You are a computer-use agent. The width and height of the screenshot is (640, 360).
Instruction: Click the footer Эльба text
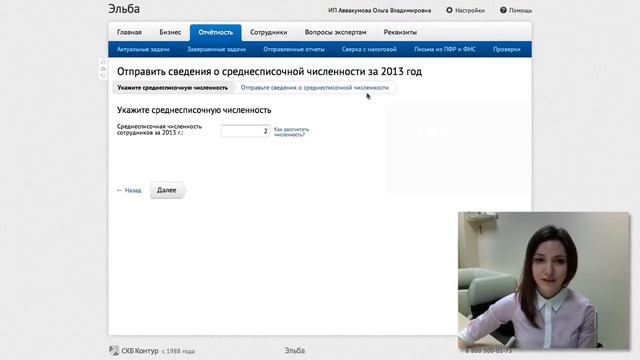click(x=295, y=351)
